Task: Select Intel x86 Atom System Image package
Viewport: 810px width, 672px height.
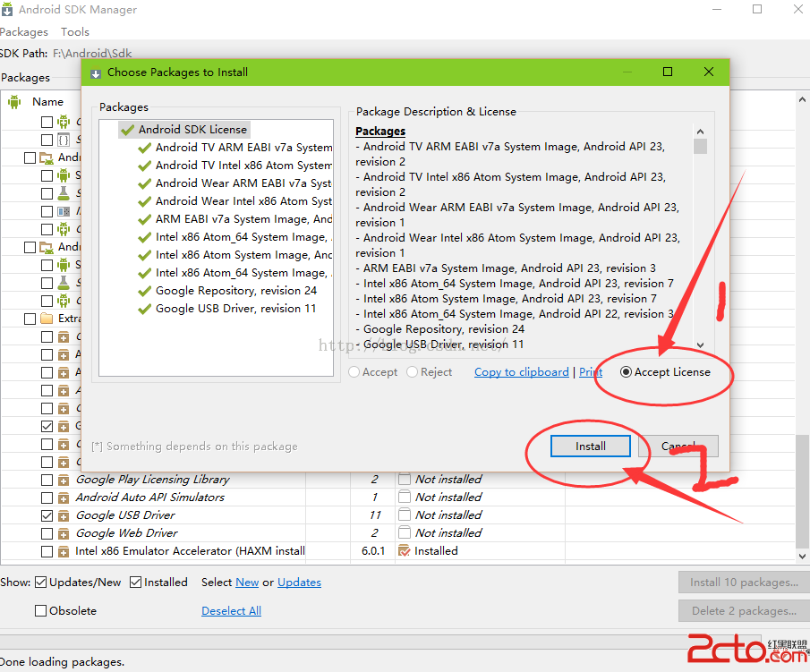Action: (x=243, y=255)
